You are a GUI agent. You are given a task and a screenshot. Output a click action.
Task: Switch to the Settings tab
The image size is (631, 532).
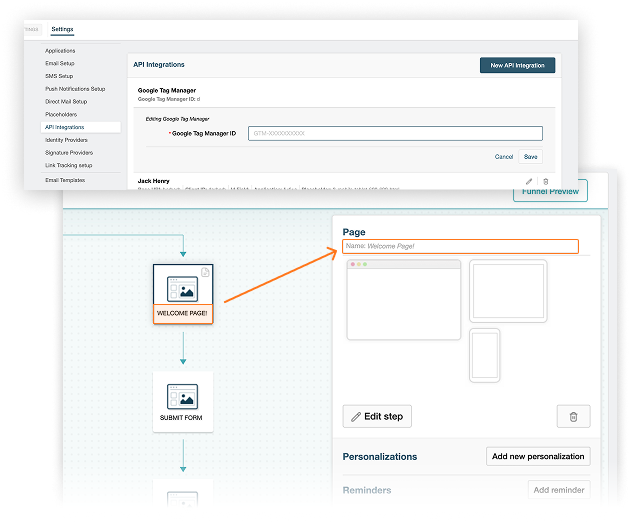(62, 29)
